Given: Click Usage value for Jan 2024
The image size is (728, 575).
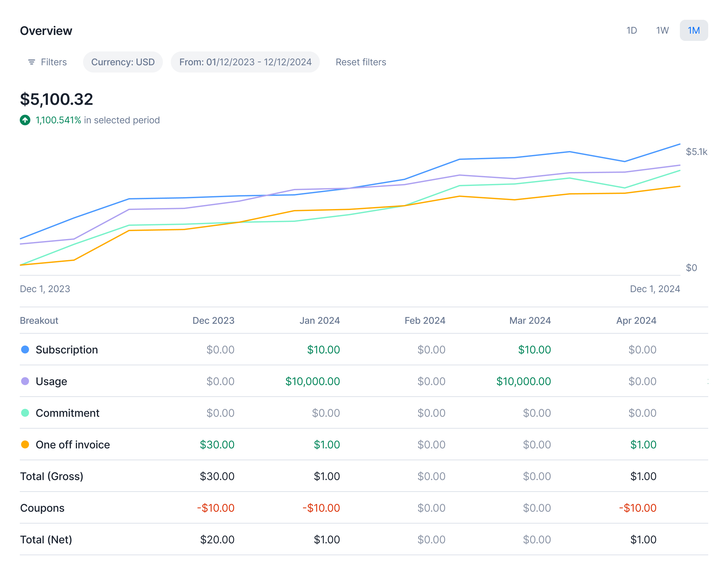Looking at the screenshot, I should [x=312, y=381].
